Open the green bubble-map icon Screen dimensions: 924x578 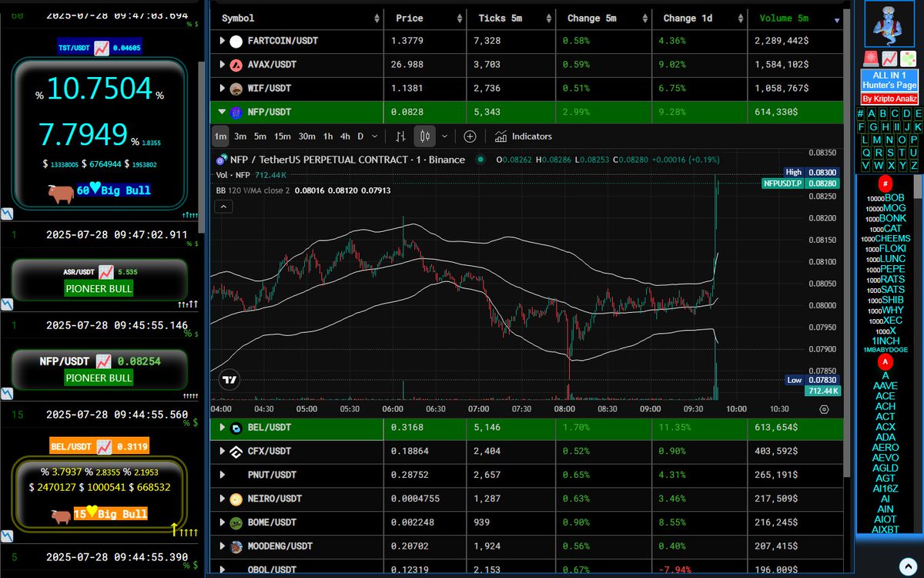[x=907, y=59]
